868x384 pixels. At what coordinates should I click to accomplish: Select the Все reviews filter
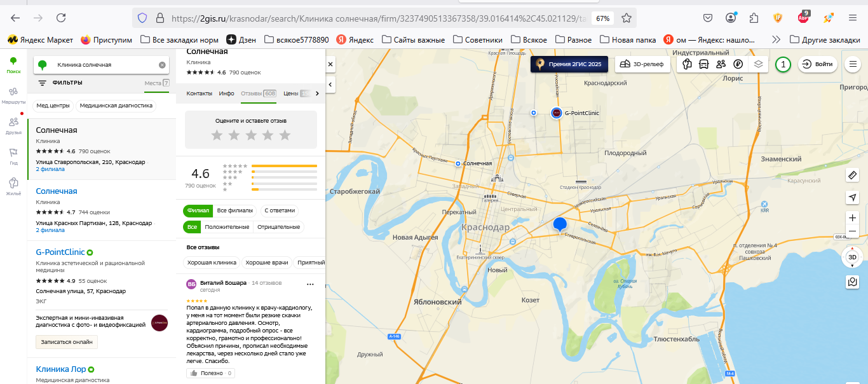click(x=192, y=227)
